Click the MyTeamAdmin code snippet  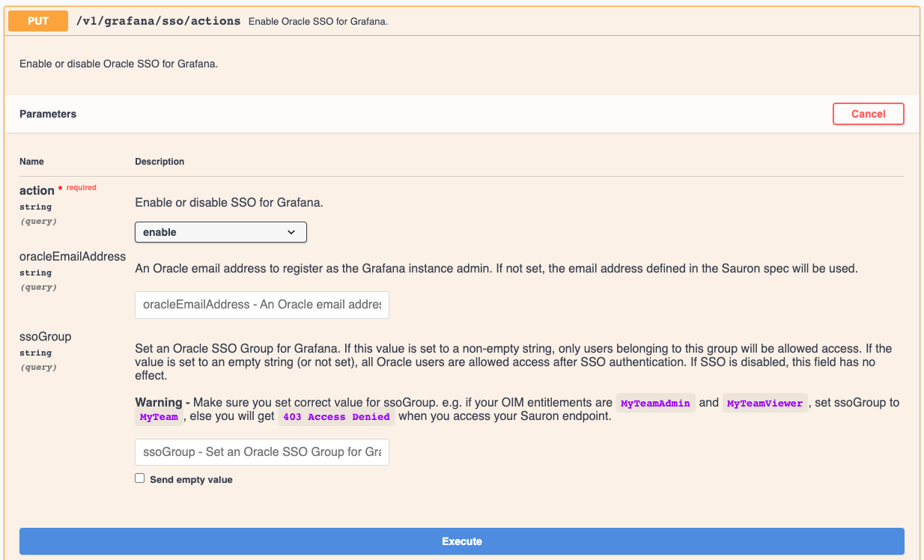pyautogui.click(x=655, y=404)
